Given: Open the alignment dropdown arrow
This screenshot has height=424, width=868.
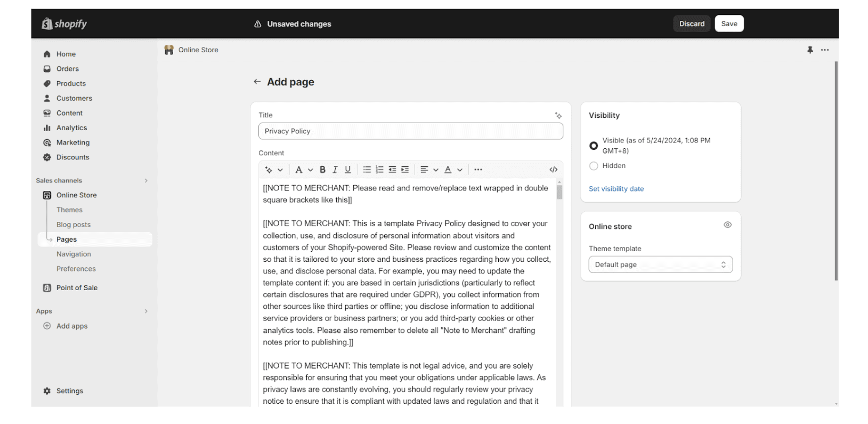Looking at the screenshot, I should (x=436, y=170).
